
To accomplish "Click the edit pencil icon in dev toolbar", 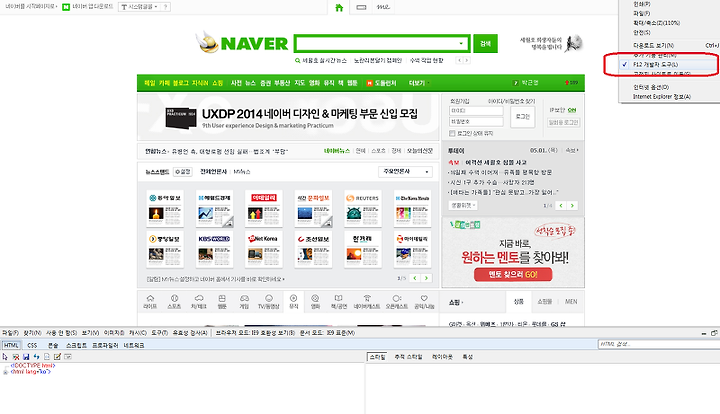I will 57,357.
